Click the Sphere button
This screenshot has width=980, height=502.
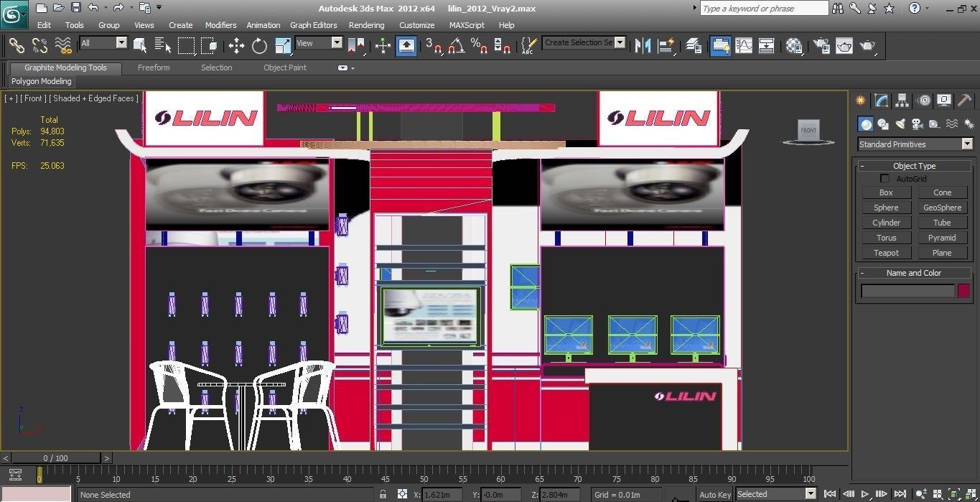coord(886,208)
